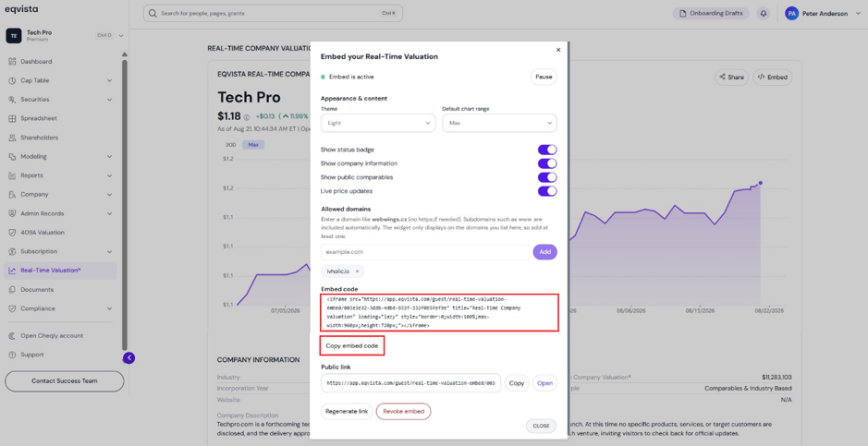Pause the active embed

point(544,77)
